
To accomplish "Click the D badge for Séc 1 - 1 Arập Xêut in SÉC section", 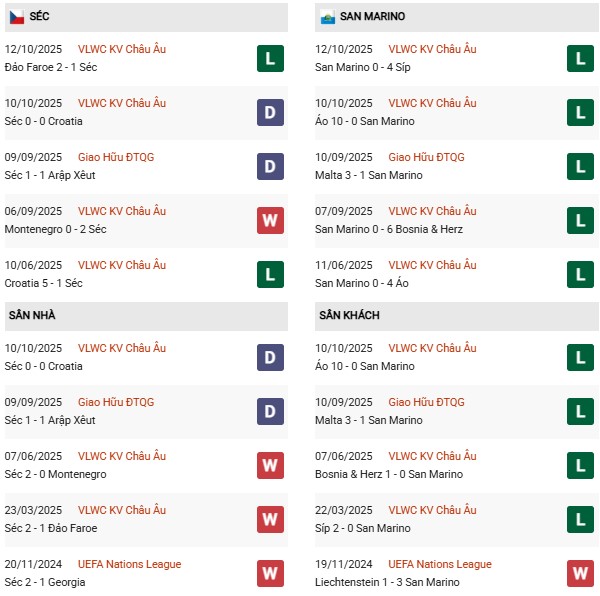I will (x=269, y=166).
